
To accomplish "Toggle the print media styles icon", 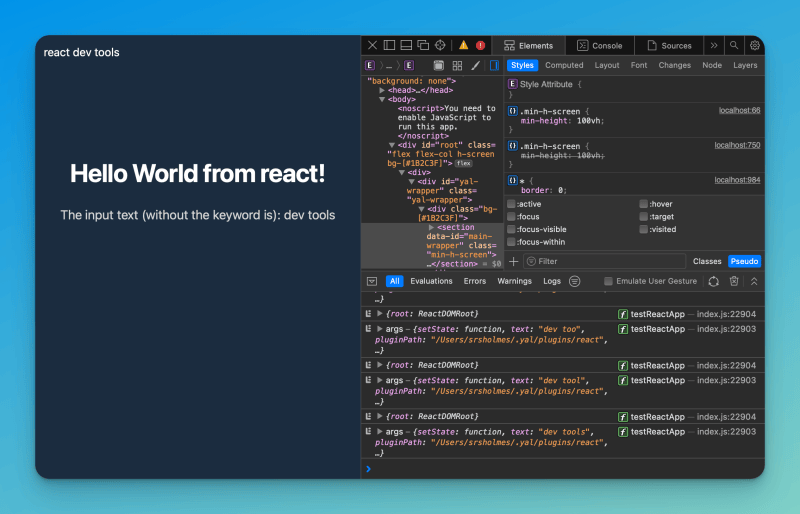I will coord(439,65).
